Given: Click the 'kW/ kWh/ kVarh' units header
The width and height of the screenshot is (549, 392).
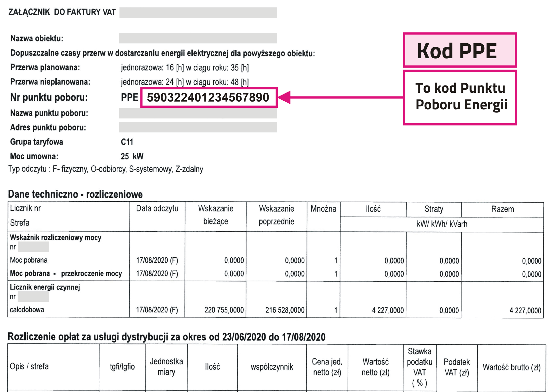Looking at the screenshot, I should pos(442,224).
